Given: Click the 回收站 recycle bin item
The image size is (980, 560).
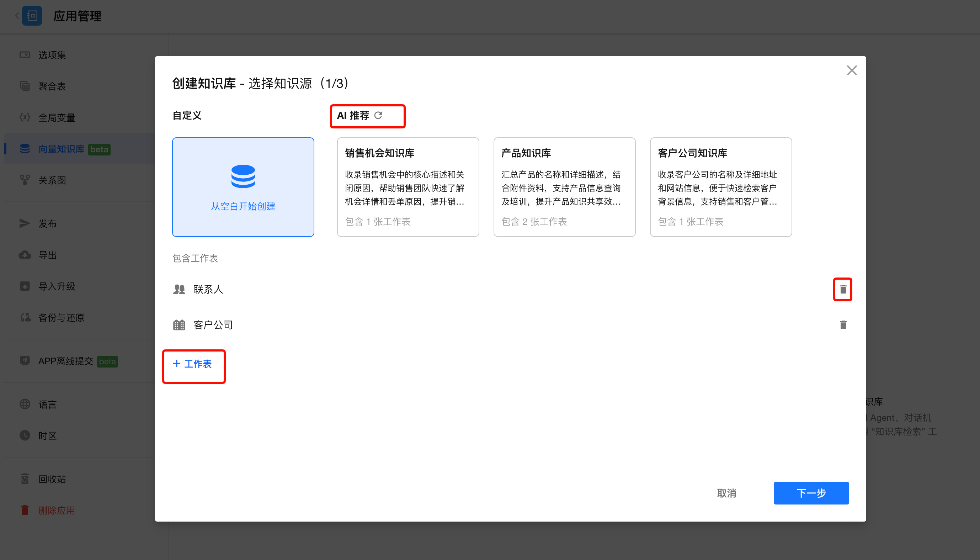Looking at the screenshot, I should 52,479.
